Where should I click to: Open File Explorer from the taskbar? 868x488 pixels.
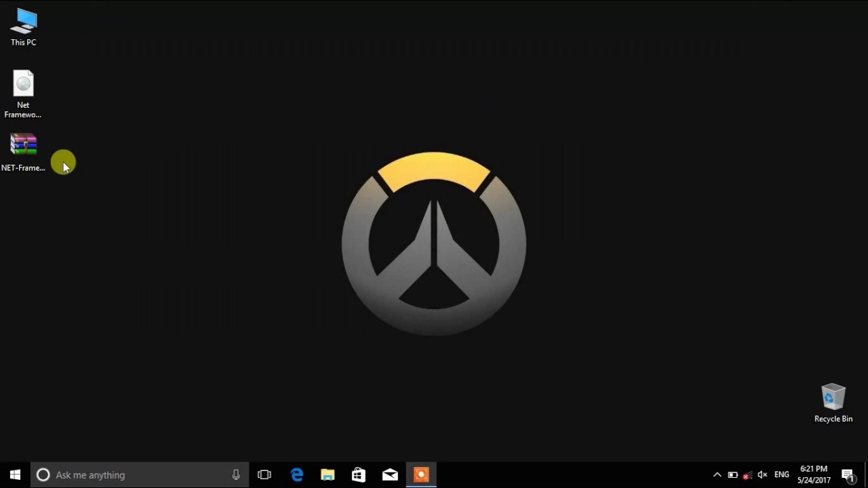click(328, 475)
